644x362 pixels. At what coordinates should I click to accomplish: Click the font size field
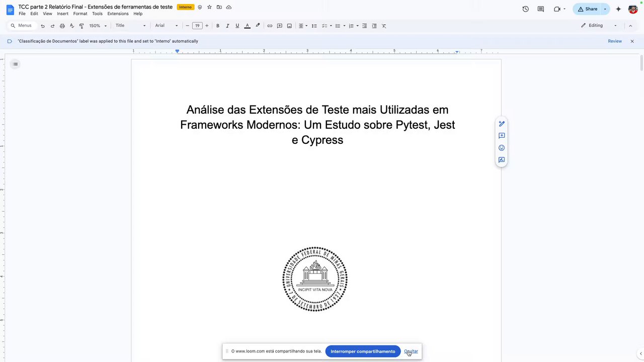[x=197, y=26]
